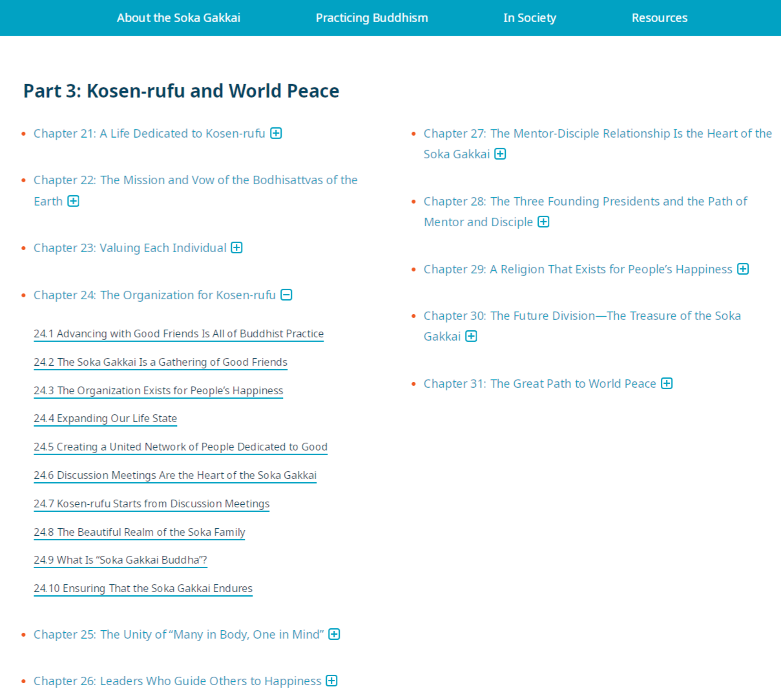Expand Chapter 22 plus icon next to Earth
The width and height of the screenshot is (781, 700).
(73, 201)
